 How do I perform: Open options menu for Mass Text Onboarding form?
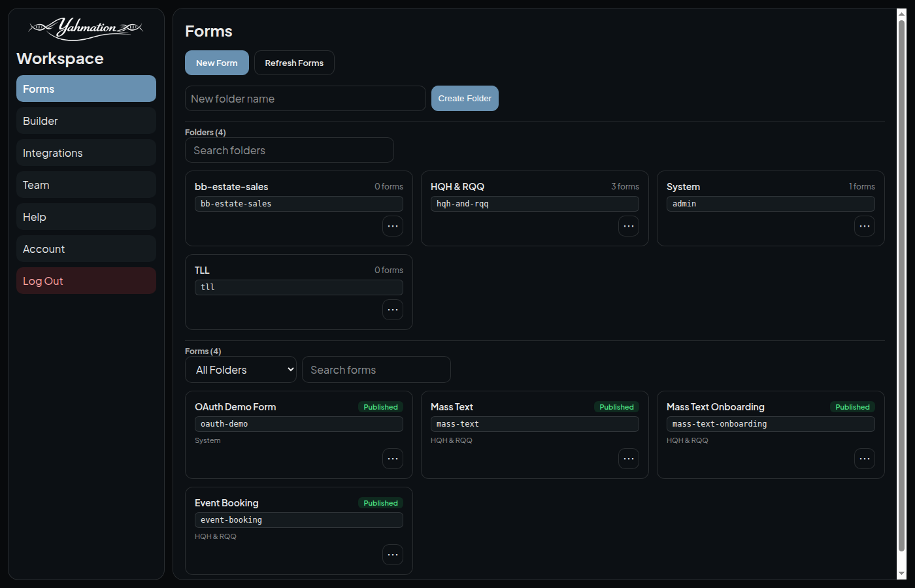click(865, 459)
